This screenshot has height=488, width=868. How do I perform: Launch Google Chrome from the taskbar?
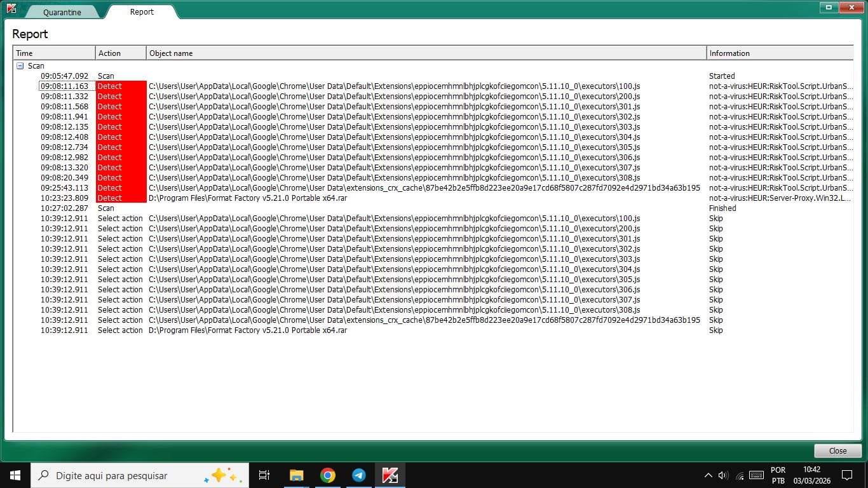coord(328,475)
